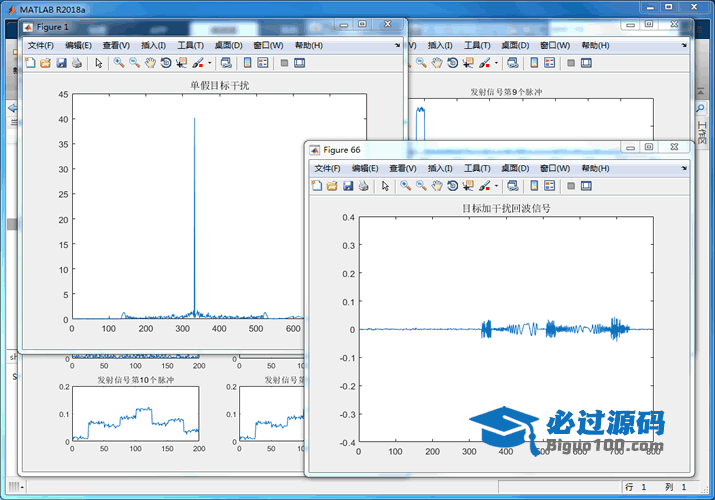Select Zoom In tool in Figure 66
715x500 pixels.
pyautogui.click(x=405, y=186)
